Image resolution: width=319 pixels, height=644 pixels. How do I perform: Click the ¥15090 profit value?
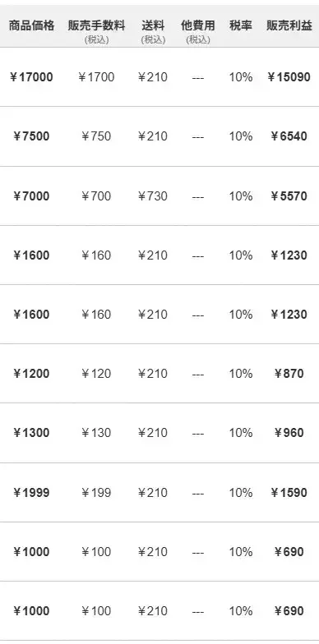point(289,77)
